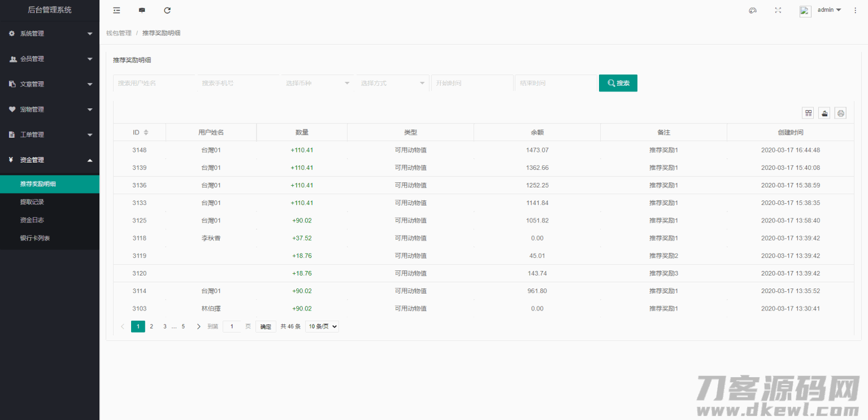The width and height of the screenshot is (868, 420).
Task: Sort table by ID column arrows
Action: tap(146, 132)
